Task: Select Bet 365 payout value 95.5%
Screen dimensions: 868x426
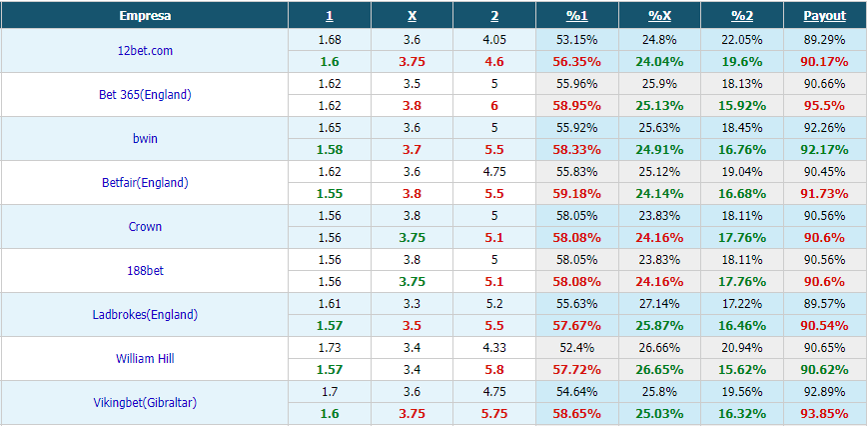Action: click(x=825, y=106)
